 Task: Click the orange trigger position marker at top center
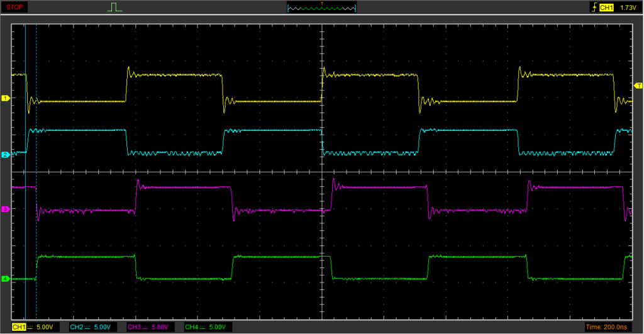322,4
